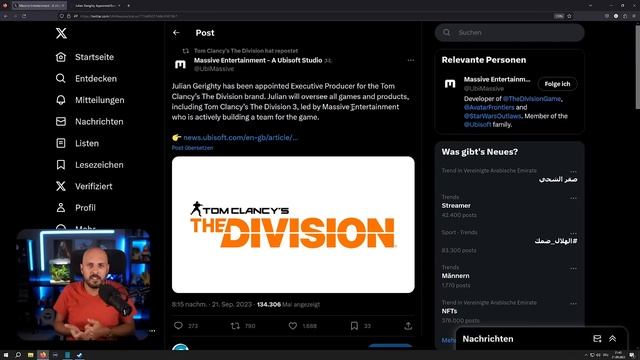Image resolution: width=640 pixels, height=360 pixels.
Task: Click the Lesezeichen bookmark icon in sidebar
Action: coord(61,164)
